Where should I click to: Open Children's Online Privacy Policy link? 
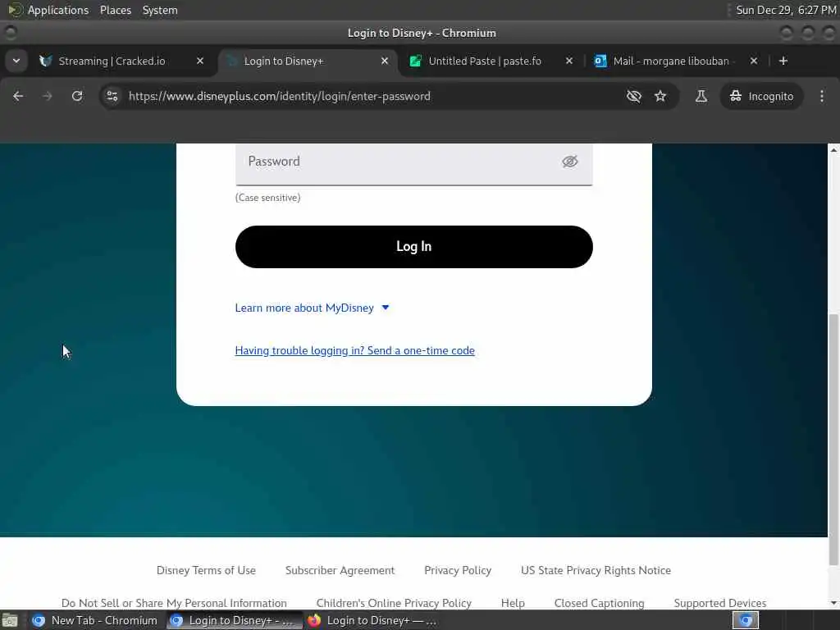click(x=394, y=603)
